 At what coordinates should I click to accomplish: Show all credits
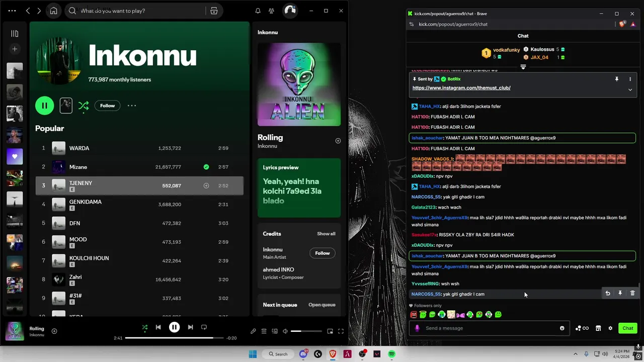326,234
